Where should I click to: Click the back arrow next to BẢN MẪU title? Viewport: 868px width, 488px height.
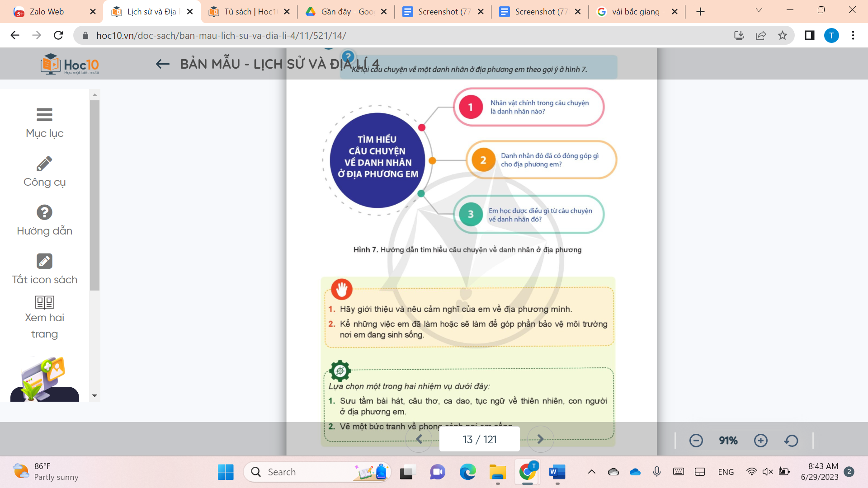tap(162, 64)
